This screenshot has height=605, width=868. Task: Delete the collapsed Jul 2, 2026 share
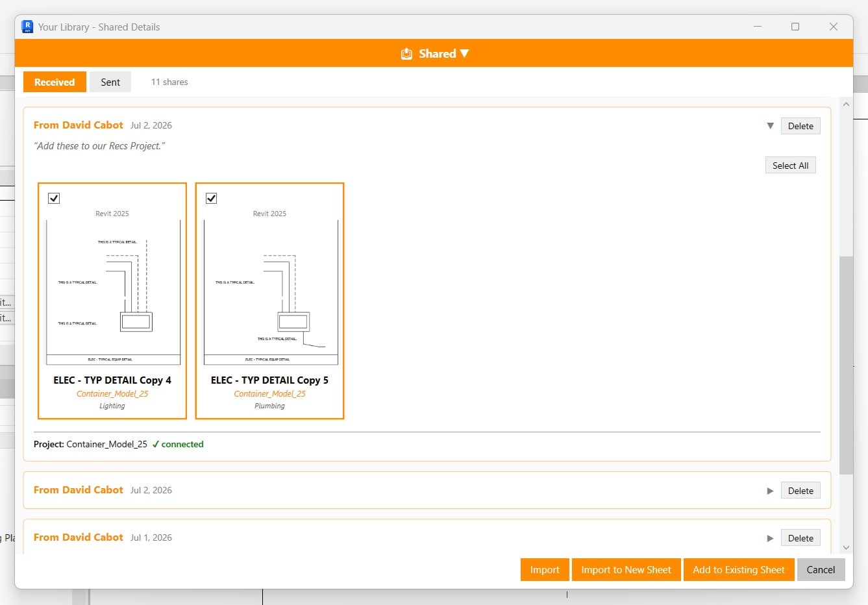[800, 491]
